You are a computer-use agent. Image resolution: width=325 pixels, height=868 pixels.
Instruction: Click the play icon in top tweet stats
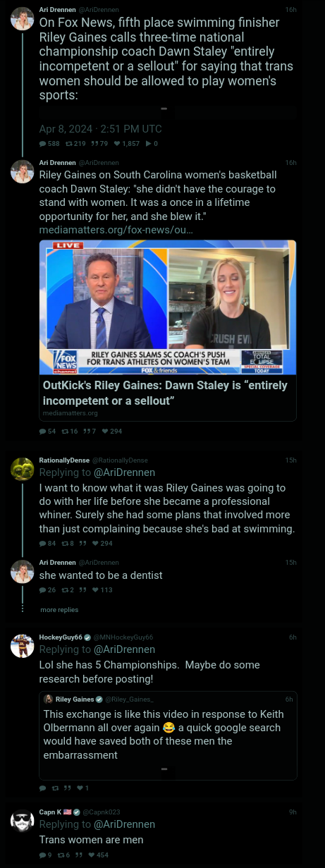[x=147, y=144]
